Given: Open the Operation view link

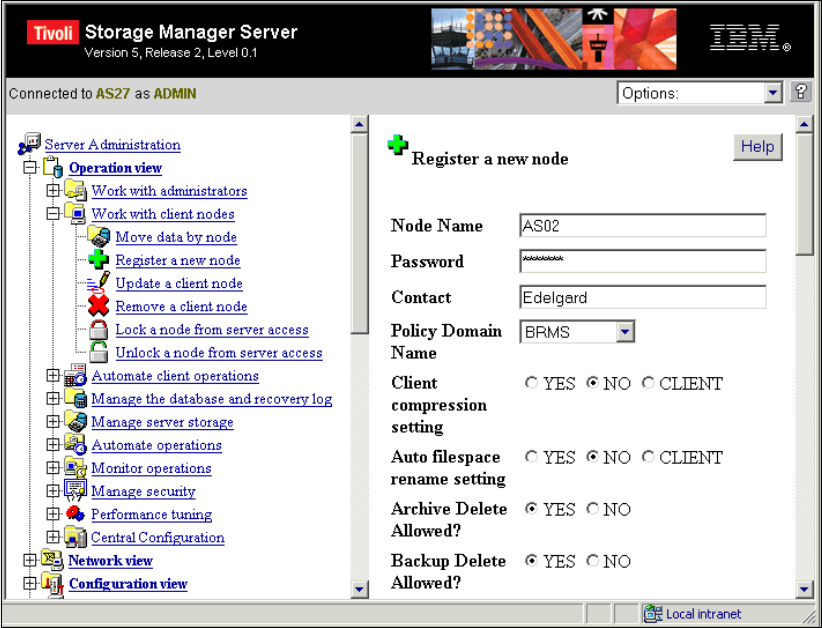Looking at the screenshot, I should click(115, 168).
